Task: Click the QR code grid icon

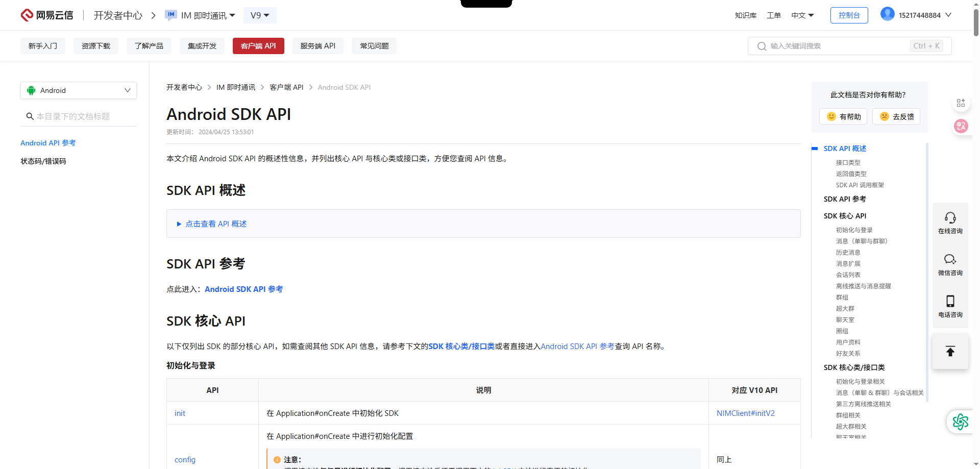Action: point(961,103)
